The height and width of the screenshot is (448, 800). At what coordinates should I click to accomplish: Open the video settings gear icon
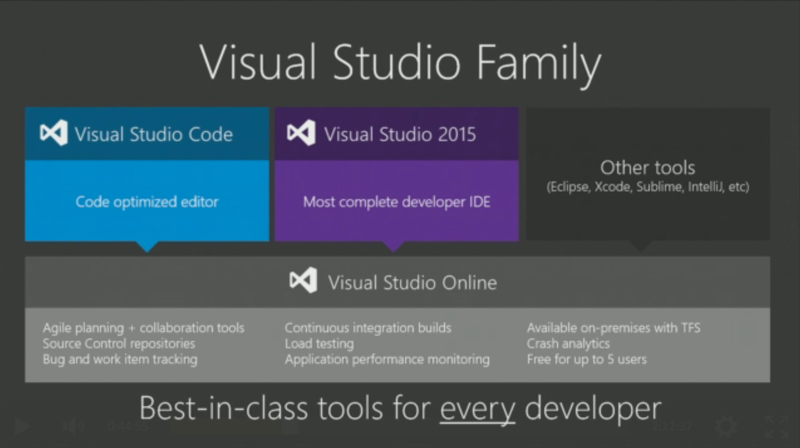pyautogui.click(x=726, y=427)
